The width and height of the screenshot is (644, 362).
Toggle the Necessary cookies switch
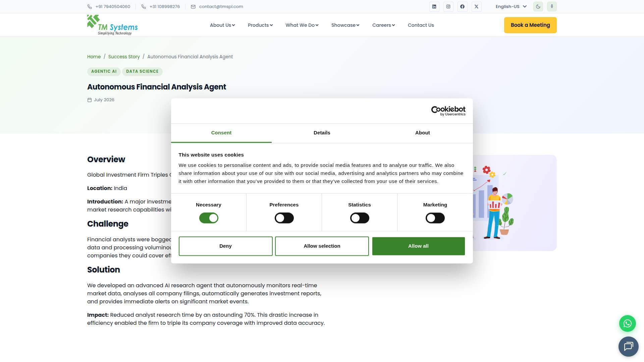pos(209,218)
